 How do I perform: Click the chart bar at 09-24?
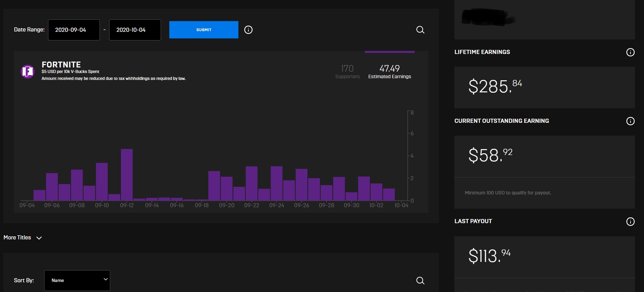tap(277, 183)
